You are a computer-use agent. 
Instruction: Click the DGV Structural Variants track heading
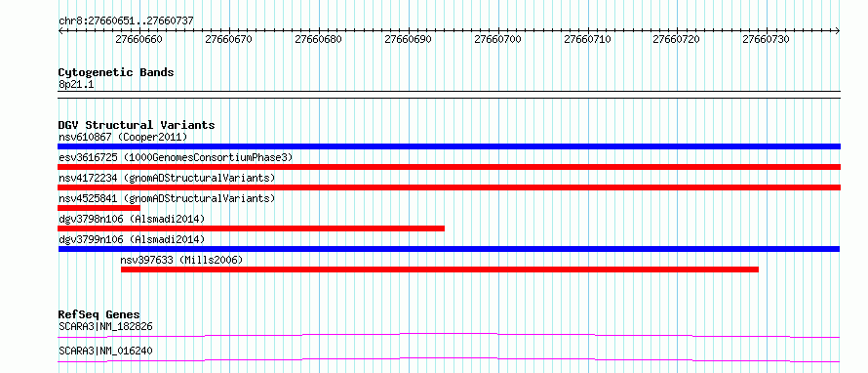tap(137, 125)
